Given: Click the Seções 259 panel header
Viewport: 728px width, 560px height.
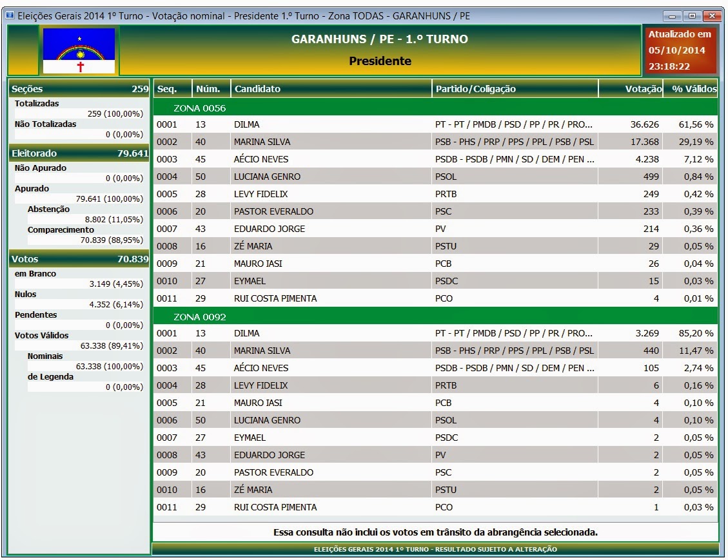Looking at the screenshot, I should [x=79, y=89].
